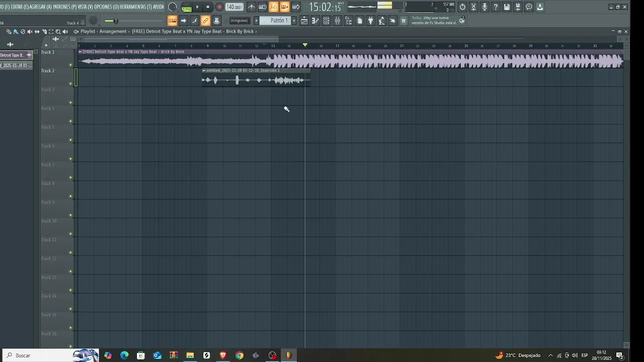
Task: Open the Playlist view from toolbar icon
Action: [304, 21]
